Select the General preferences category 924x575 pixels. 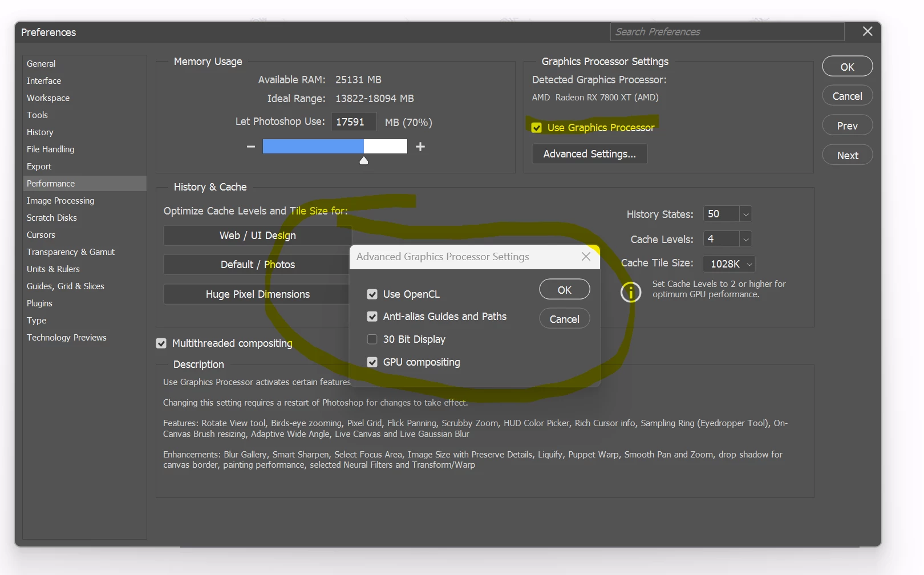click(84, 64)
